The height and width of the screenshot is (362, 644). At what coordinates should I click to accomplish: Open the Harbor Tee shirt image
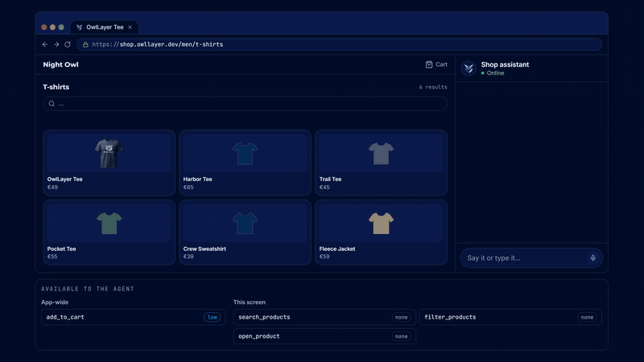[245, 153]
